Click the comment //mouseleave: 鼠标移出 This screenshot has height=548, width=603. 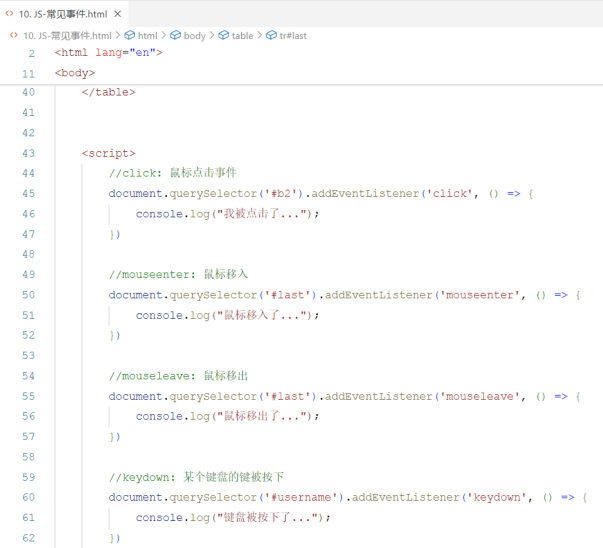tap(178, 376)
